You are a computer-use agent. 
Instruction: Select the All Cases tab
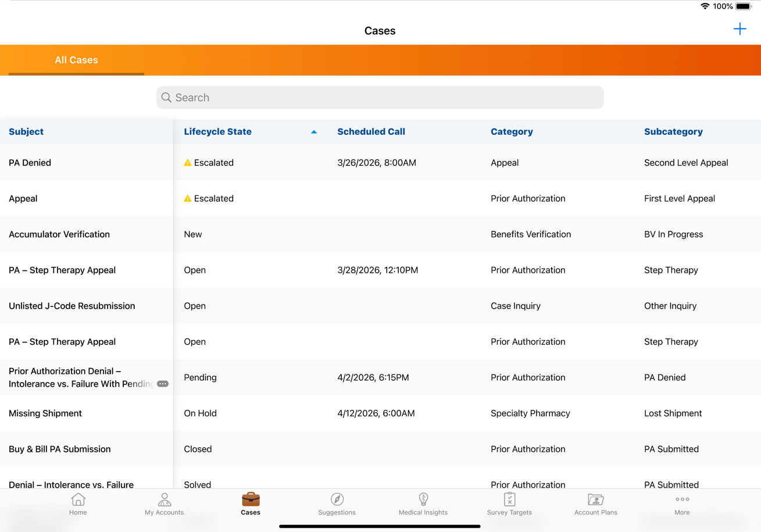tap(76, 60)
